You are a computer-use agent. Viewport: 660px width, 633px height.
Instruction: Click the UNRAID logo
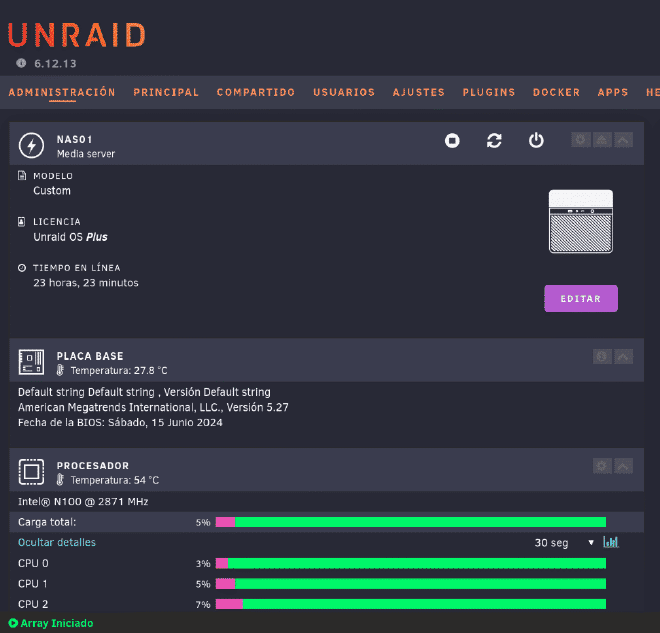(x=77, y=35)
